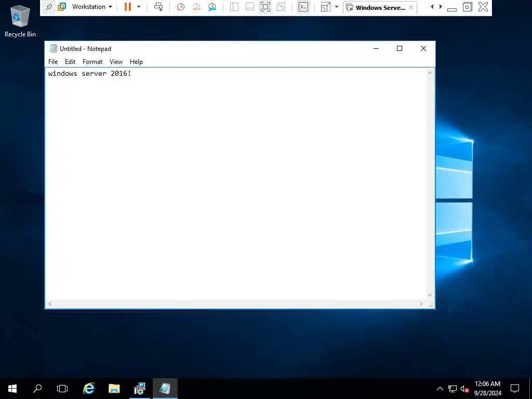
Task: Open the View menu in Notepad
Action: (x=116, y=62)
